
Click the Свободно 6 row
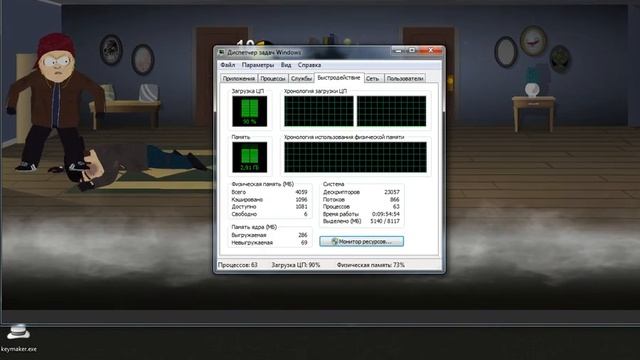tap(269, 214)
